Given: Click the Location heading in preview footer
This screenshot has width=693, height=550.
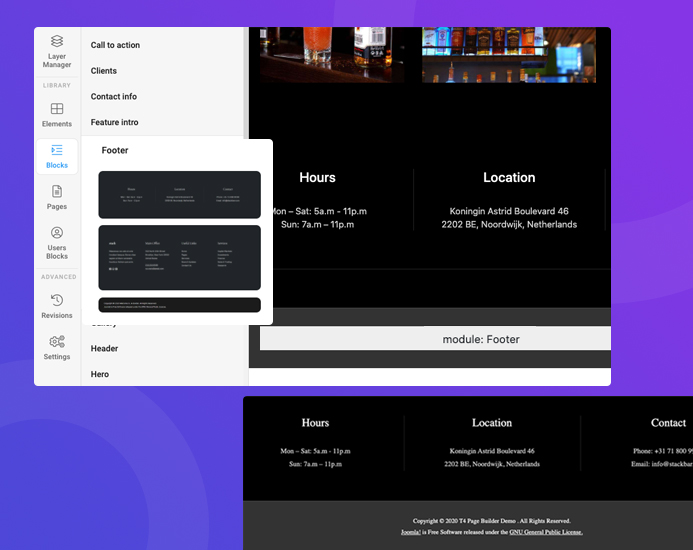Looking at the screenshot, I should (x=492, y=423).
